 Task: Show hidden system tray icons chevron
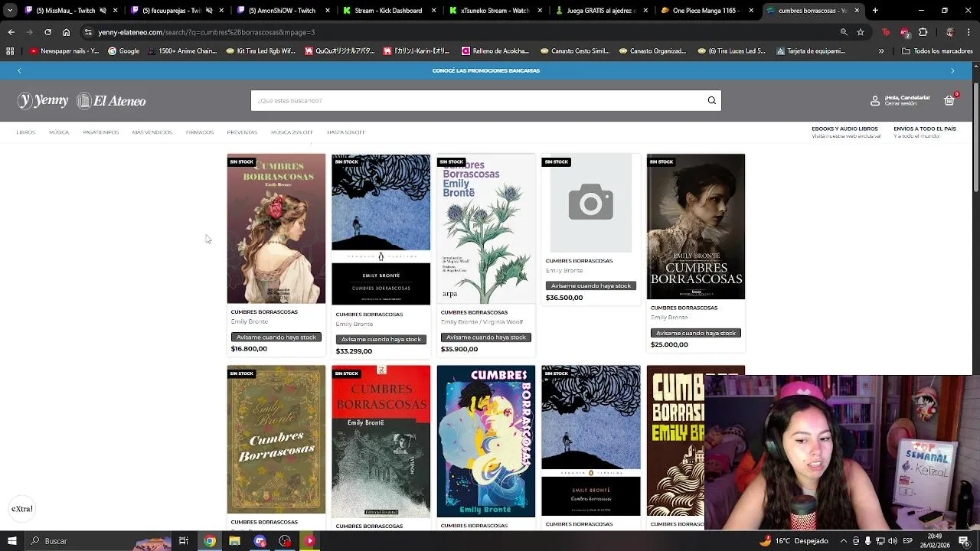(844, 541)
